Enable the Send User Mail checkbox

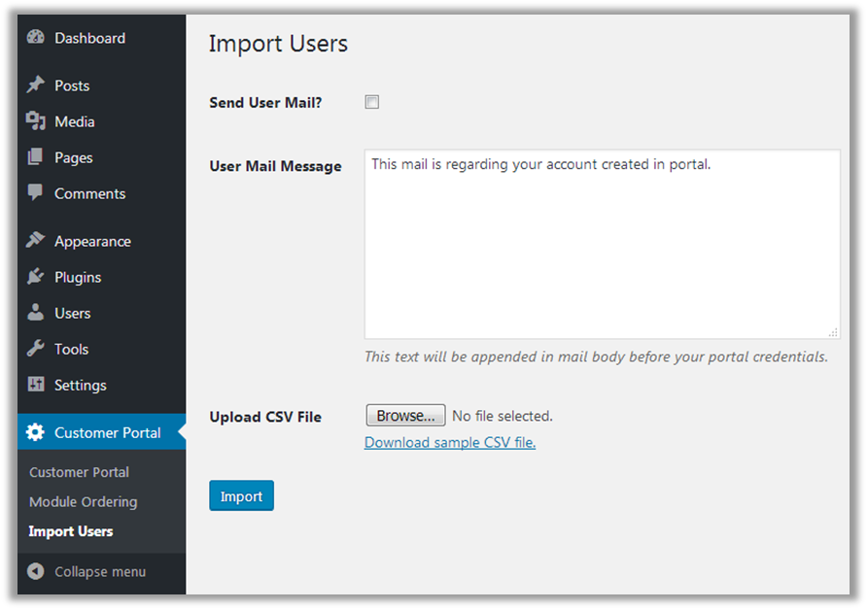371,102
